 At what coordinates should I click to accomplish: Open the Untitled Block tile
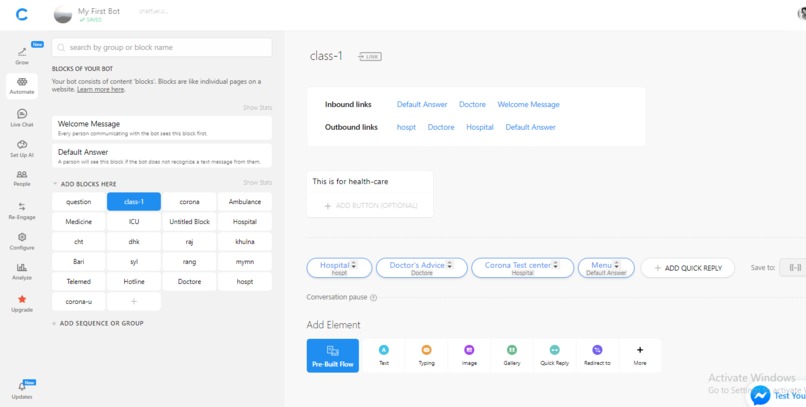189,221
